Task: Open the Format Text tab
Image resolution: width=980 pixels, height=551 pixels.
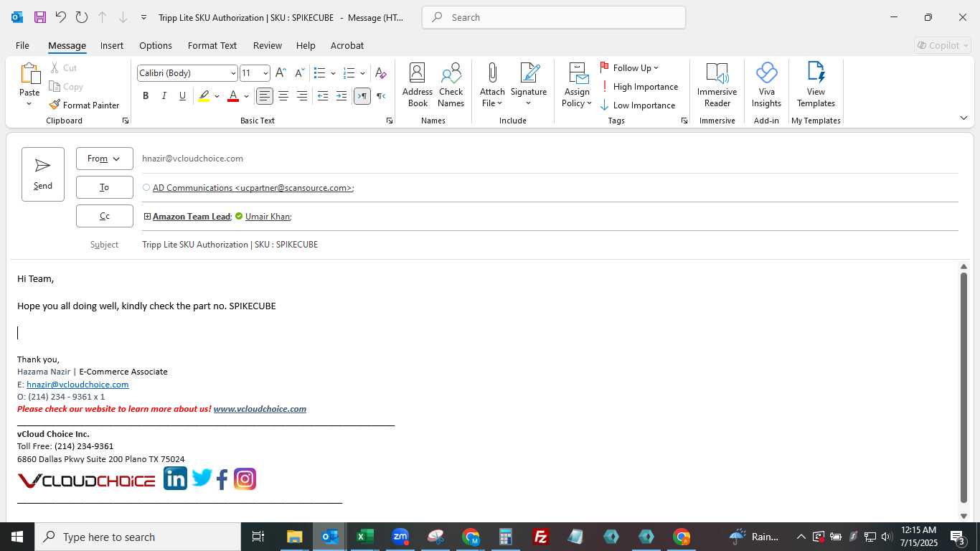Action: point(212,45)
